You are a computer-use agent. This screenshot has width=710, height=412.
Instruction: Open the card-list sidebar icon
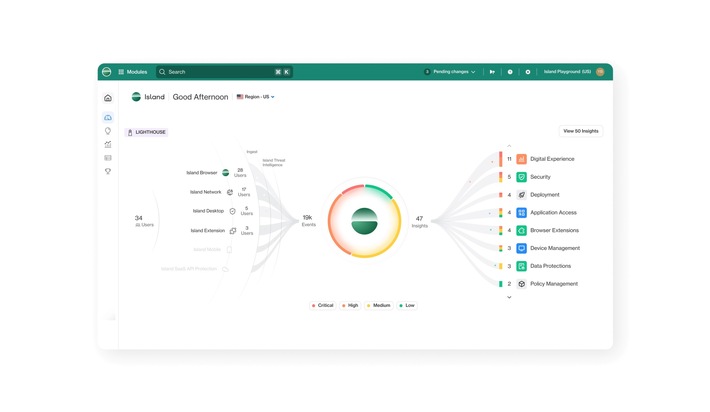(108, 158)
